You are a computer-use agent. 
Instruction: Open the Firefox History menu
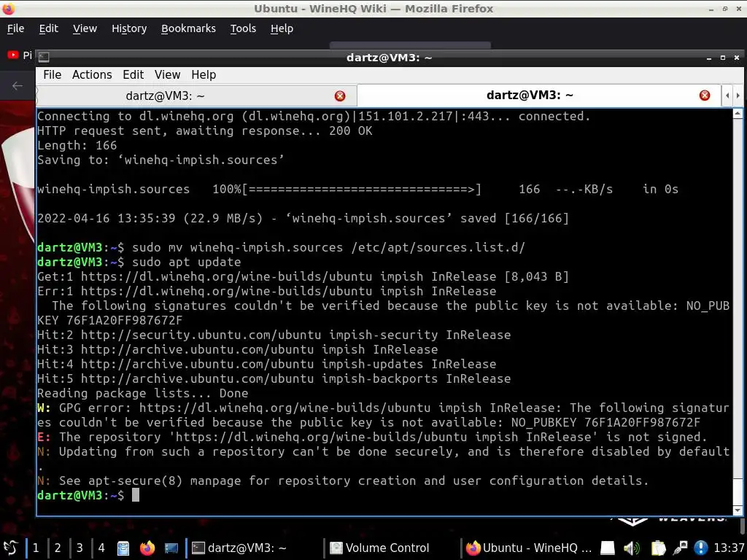click(x=129, y=28)
